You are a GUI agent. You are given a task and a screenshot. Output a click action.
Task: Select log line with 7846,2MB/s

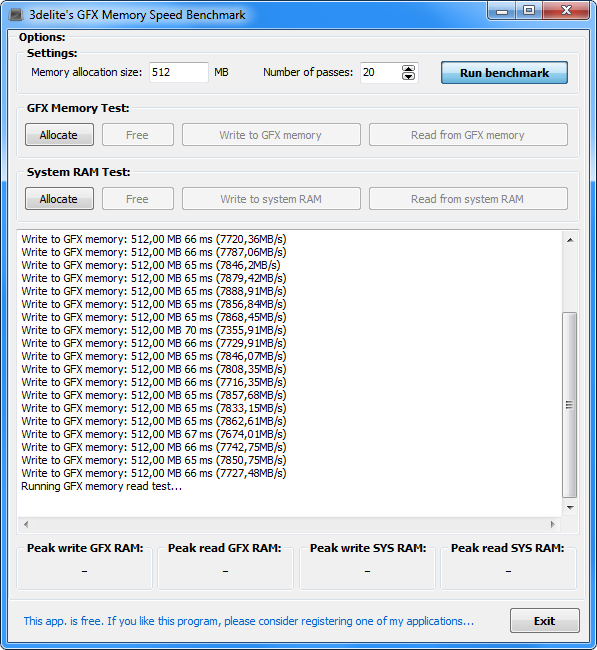(x=151, y=265)
